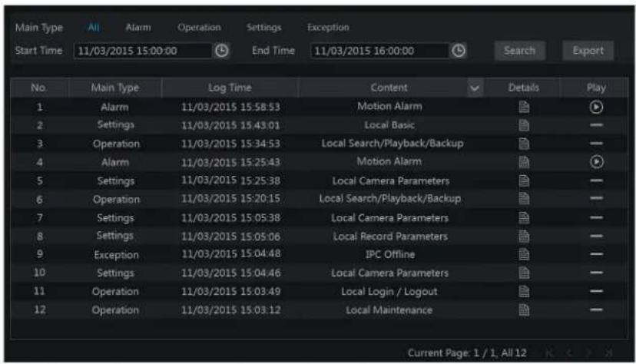Export the log list

point(588,51)
